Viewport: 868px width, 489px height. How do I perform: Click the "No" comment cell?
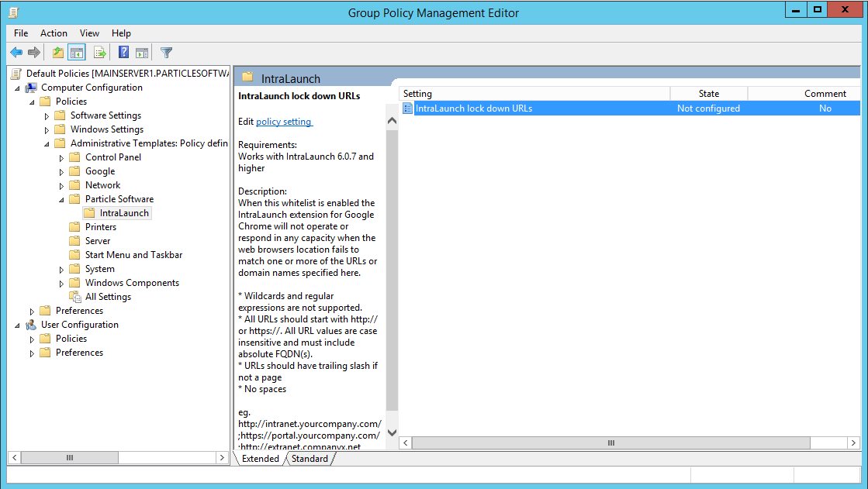point(825,108)
